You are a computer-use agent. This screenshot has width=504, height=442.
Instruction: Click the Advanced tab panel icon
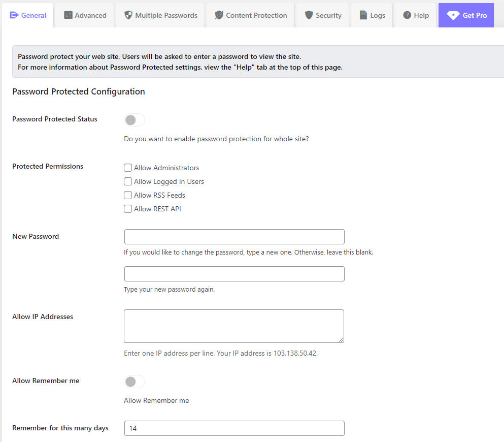pos(68,15)
